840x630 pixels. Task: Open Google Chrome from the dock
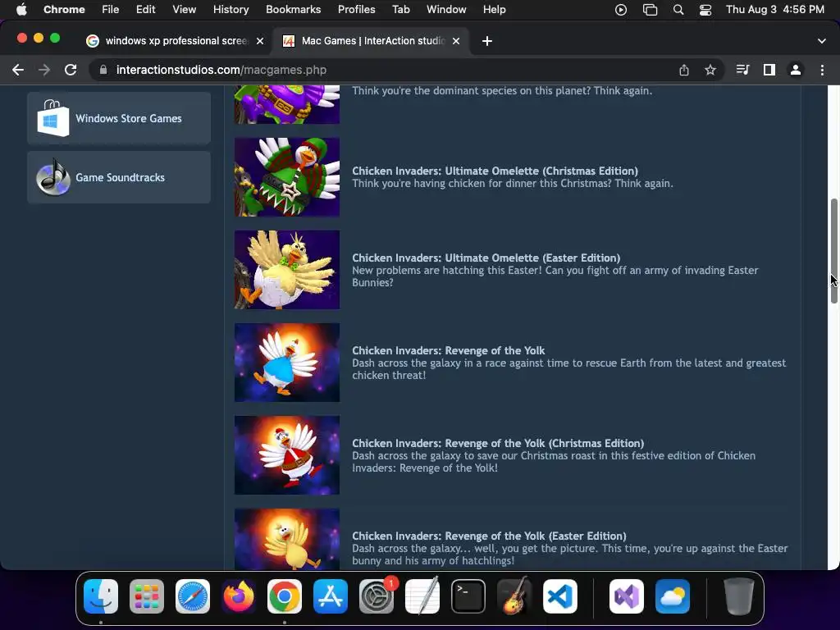[285, 596]
